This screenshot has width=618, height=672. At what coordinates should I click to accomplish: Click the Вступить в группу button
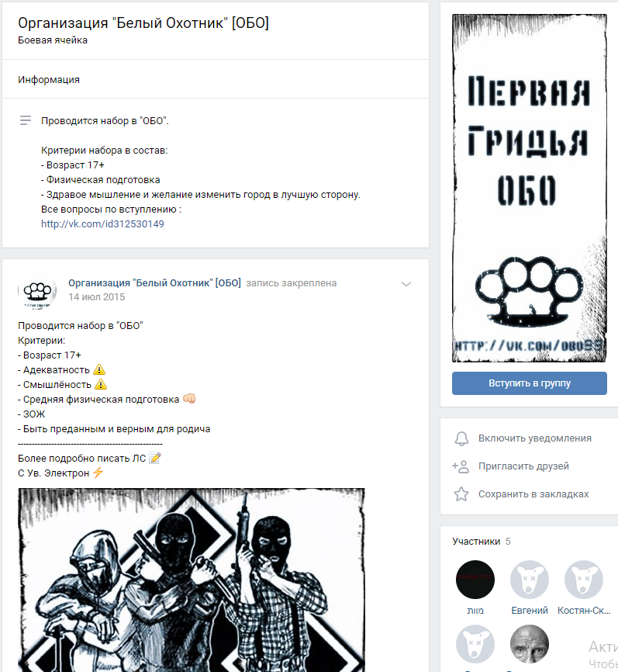[x=530, y=383]
